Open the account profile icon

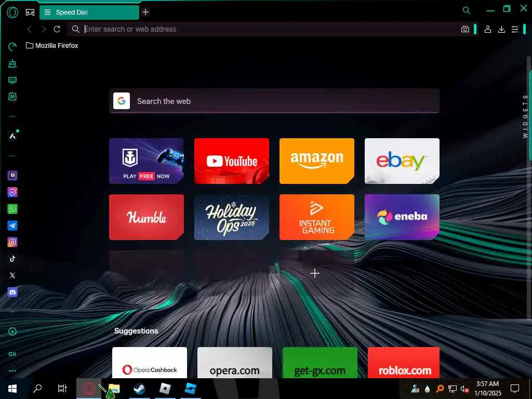pos(487,29)
